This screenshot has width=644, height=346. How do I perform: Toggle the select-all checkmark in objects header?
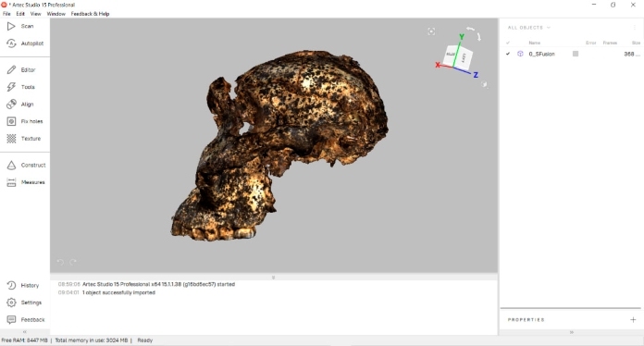(508, 43)
